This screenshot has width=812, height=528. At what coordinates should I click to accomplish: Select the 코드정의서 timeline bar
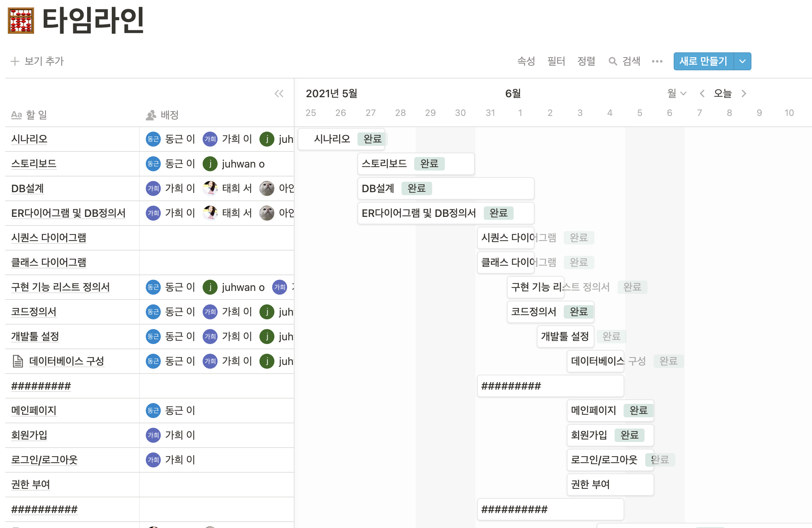tap(550, 312)
